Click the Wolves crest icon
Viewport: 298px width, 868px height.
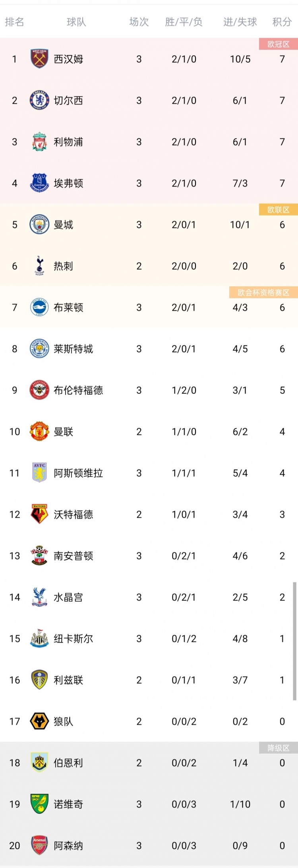tap(39, 721)
